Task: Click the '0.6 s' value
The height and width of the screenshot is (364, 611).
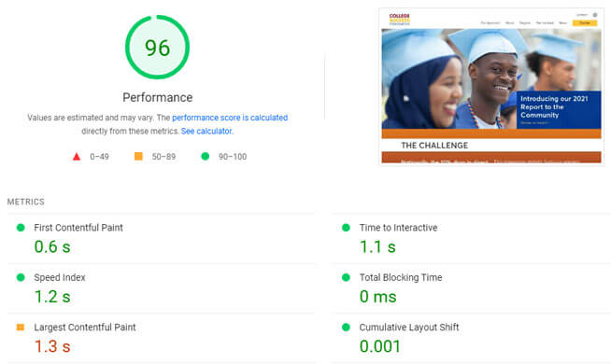Action: [x=52, y=246]
